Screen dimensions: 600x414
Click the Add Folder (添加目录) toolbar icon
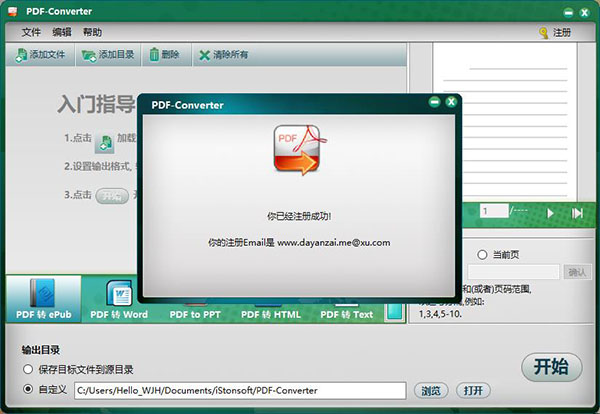pos(89,55)
